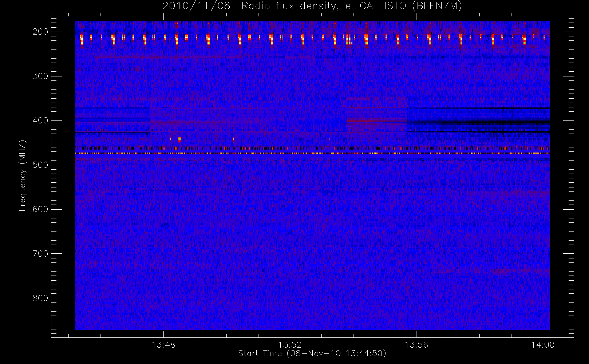Click the 13:48 time tick label

(163, 345)
